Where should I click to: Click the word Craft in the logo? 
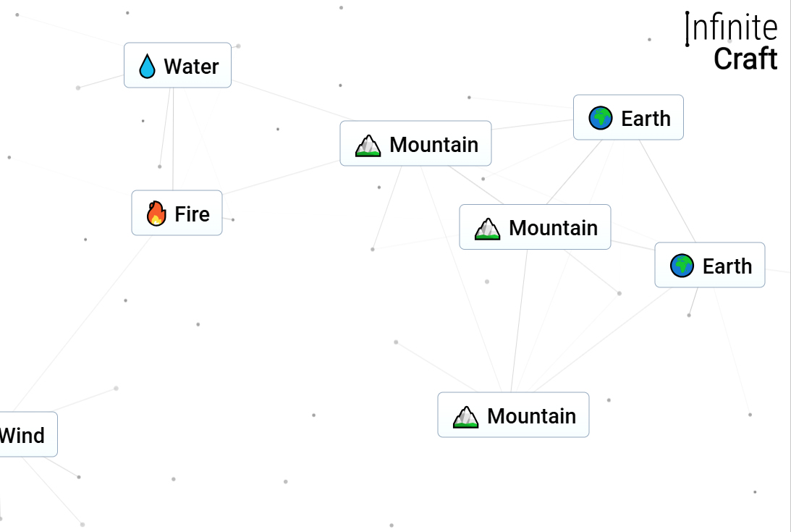pyautogui.click(x=745, y=59)
